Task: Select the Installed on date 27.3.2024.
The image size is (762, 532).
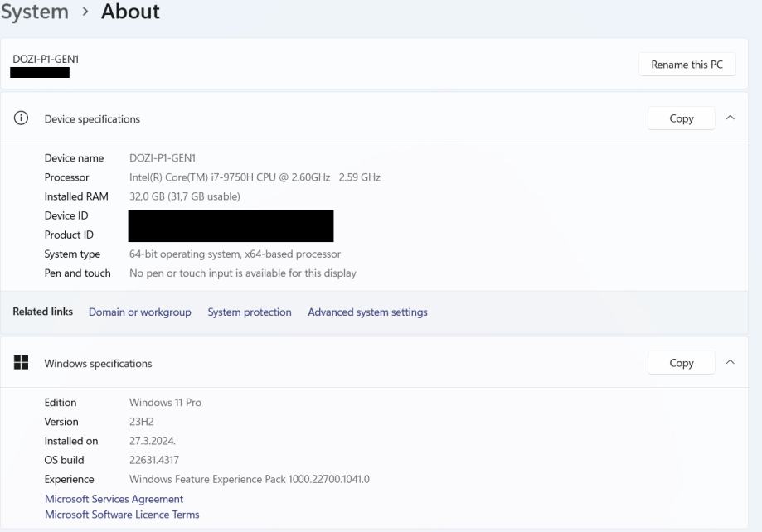Action: click(x=152, y=441)
